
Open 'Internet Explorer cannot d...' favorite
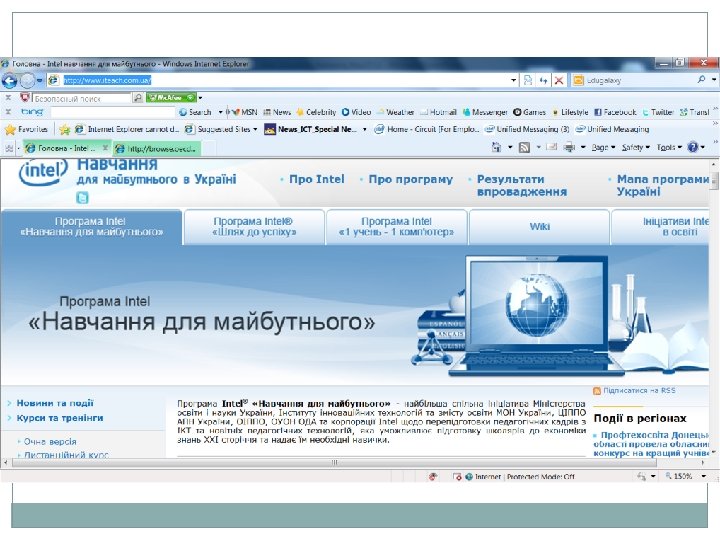127,129
